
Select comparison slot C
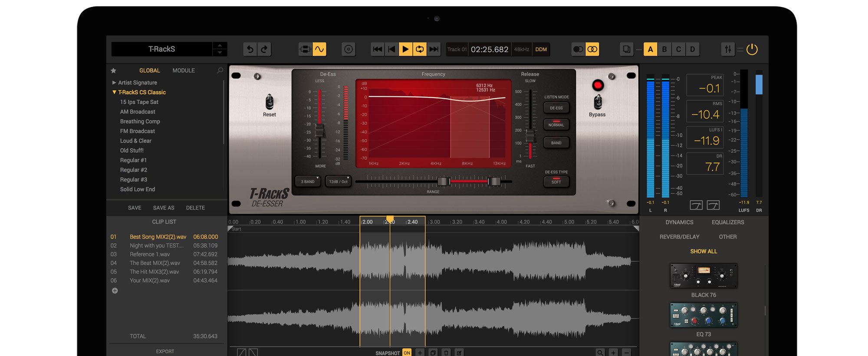[x=678, y=49]
